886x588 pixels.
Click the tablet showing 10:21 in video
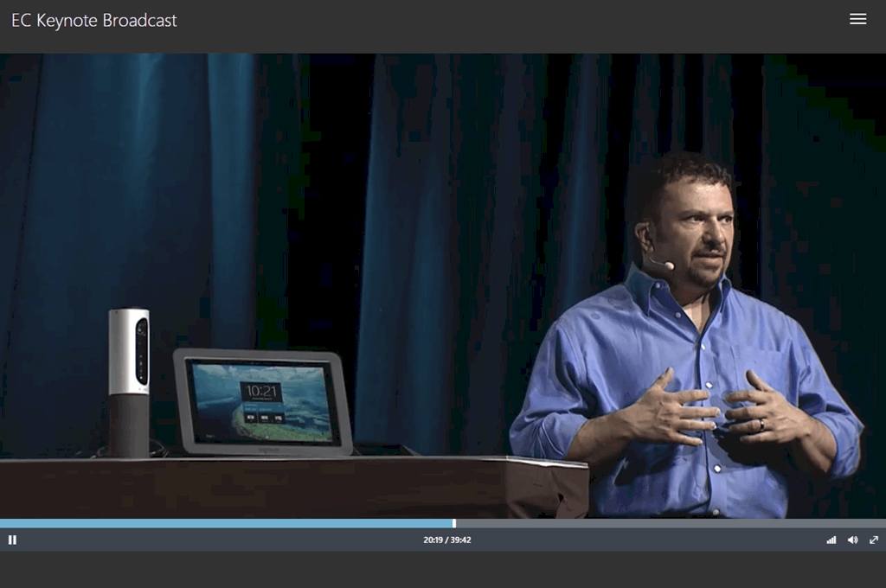point(261,400)
